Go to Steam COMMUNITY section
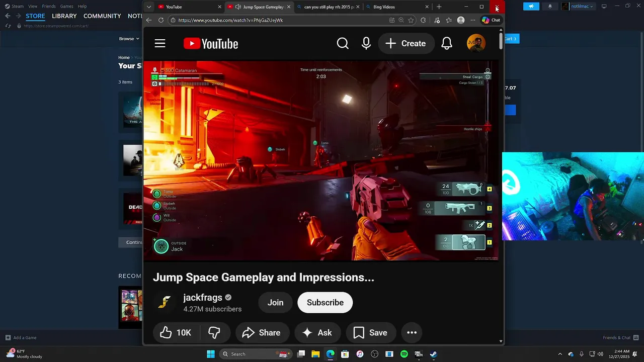Screen dimensions: 644x362 pyautogui.click(x=102, y=16)
